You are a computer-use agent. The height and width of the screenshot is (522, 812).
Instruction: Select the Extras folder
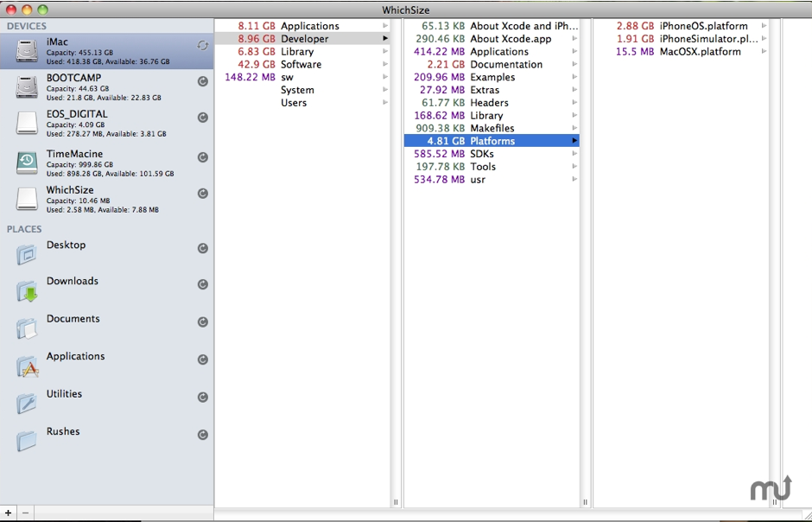(x=492, y=90)
